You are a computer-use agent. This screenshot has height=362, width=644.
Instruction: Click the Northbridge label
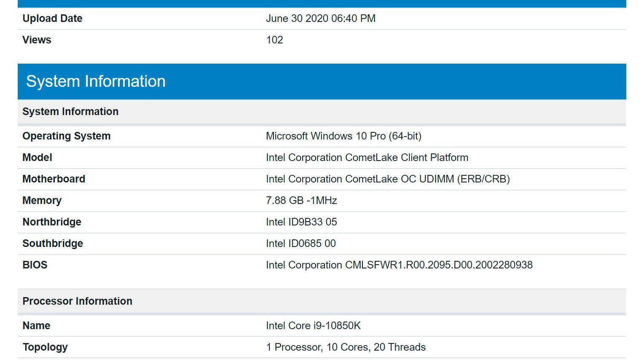[x=52, y=222]
